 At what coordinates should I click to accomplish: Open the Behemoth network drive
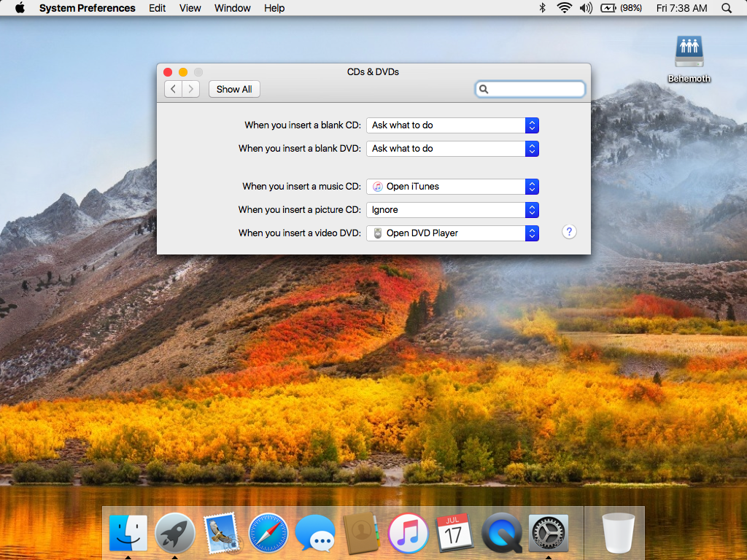(x=689, y=51)
